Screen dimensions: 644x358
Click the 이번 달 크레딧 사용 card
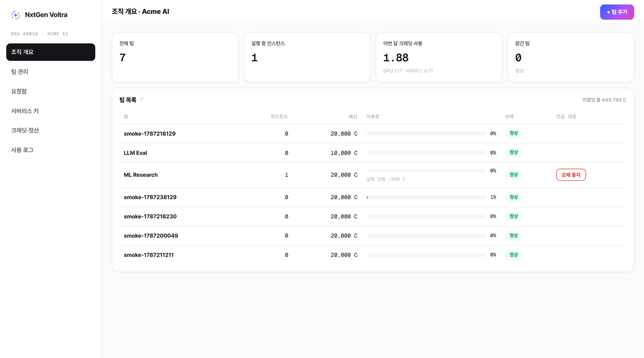pos(439,57)
